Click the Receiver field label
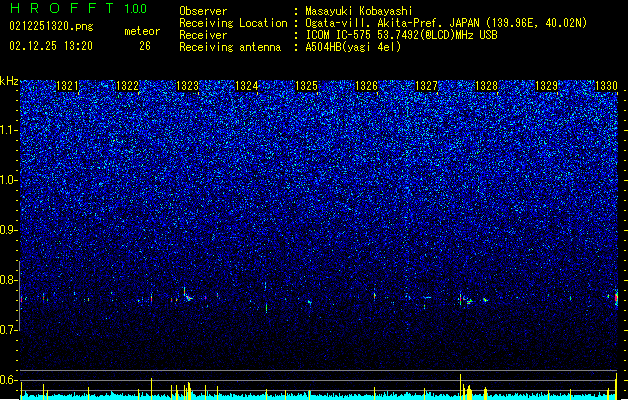 click(203, 35)
